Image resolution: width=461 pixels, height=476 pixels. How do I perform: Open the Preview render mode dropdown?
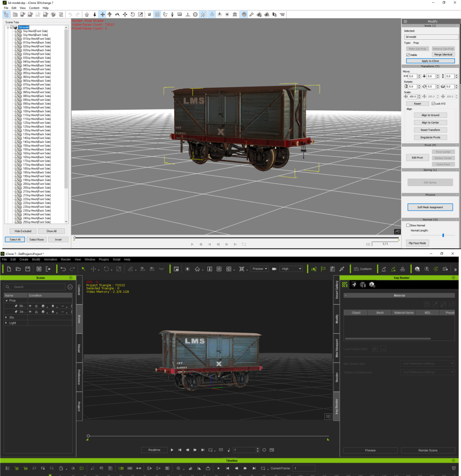(259, 269)
